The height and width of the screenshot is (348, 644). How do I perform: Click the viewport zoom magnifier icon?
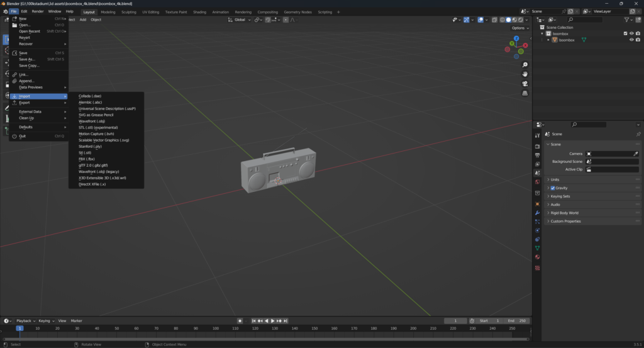(x=525, y=65)
